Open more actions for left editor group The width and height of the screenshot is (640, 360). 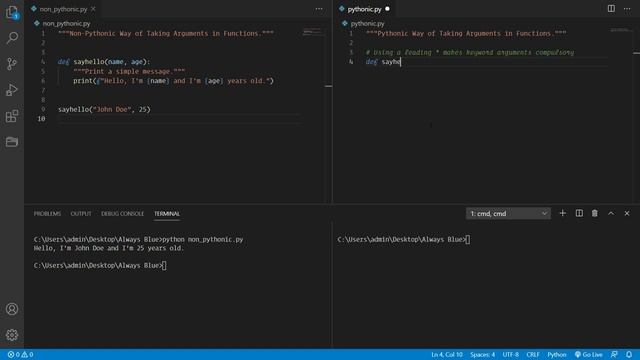tap(319, 9)
